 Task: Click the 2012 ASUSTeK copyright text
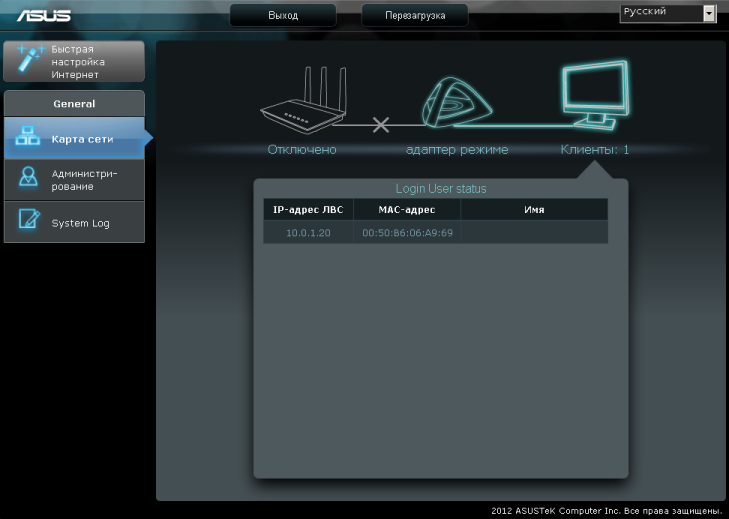pyautogui.click(x=607, y=511)
